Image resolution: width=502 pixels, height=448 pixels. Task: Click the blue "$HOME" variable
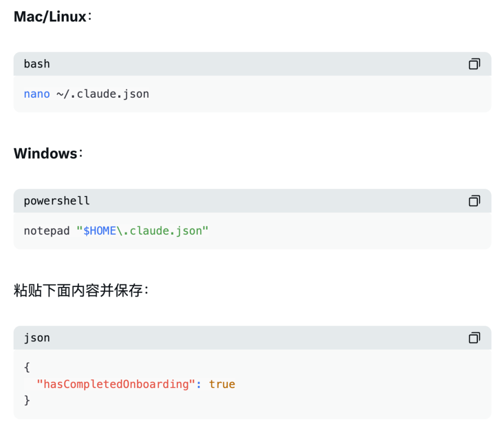(x=99, y=231)
